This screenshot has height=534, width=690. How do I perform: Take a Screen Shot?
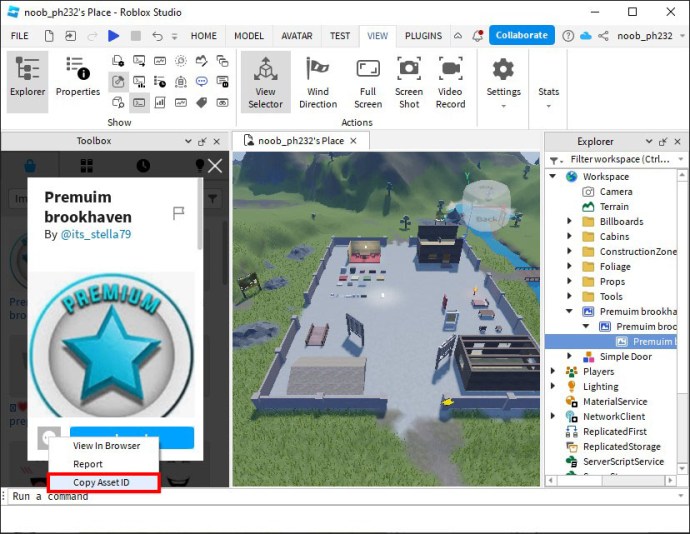tap(409, 81)
